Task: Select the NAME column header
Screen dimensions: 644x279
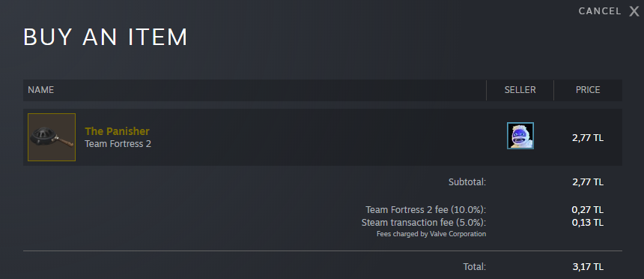Action: [x=41, y=90]
